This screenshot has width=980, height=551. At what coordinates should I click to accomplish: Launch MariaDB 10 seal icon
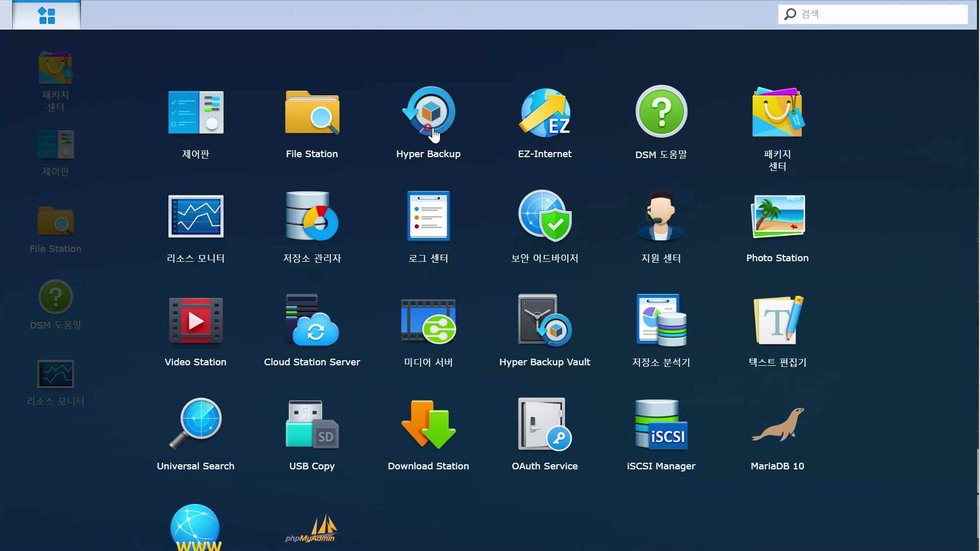[777, 425]
